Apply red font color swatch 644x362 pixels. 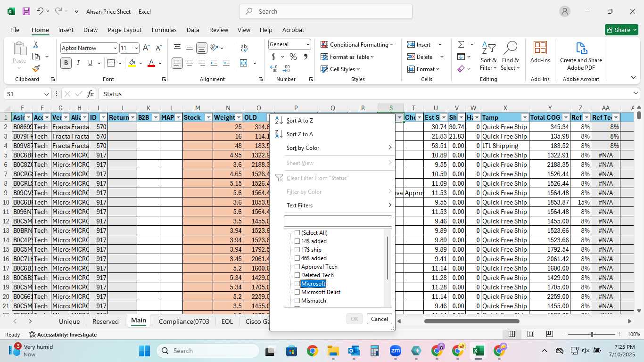pos(151,63)
